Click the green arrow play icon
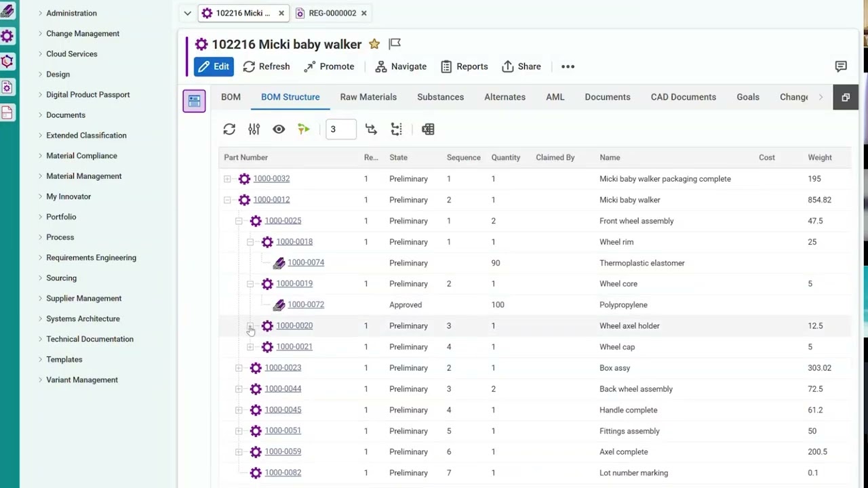The width and height of the screenshot is (868, 488). (x=304, y=129)
